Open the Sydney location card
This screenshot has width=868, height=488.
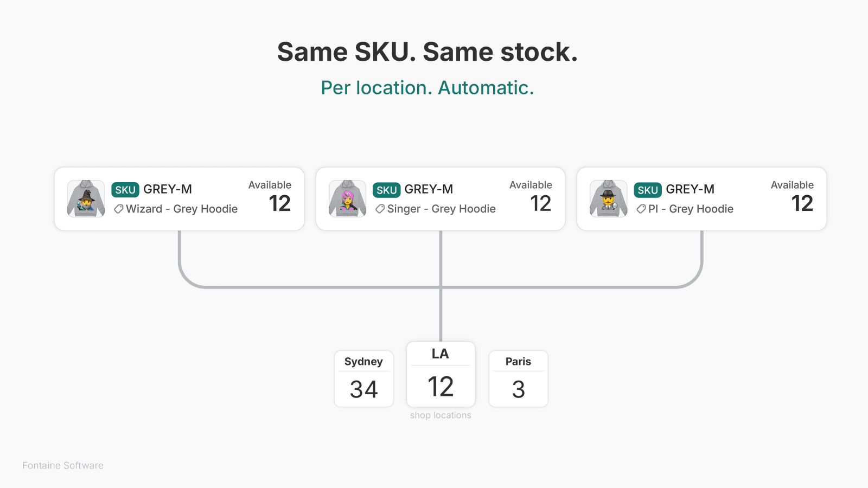coord(363,378)
